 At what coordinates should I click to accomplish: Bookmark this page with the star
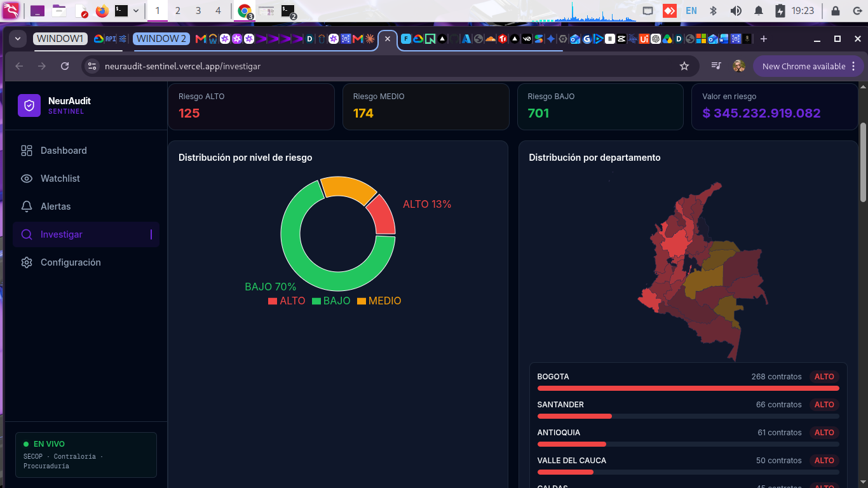pyautogui.click(x=684, y=66)
